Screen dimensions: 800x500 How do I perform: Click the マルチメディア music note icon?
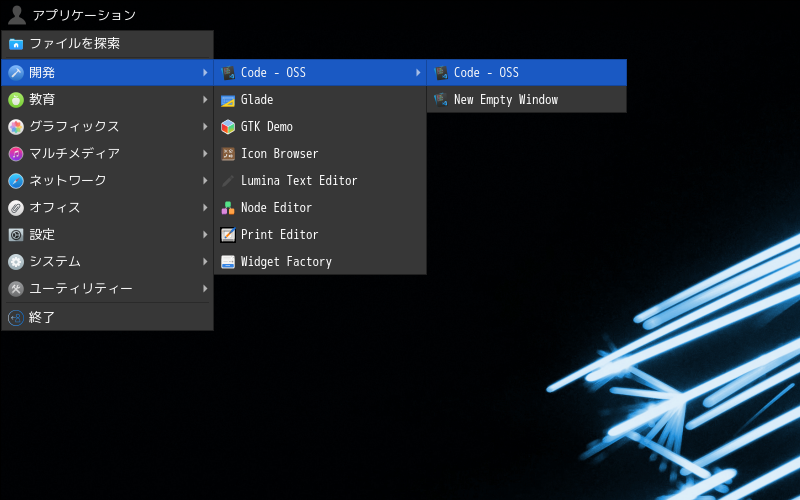(x=16, y=154)
